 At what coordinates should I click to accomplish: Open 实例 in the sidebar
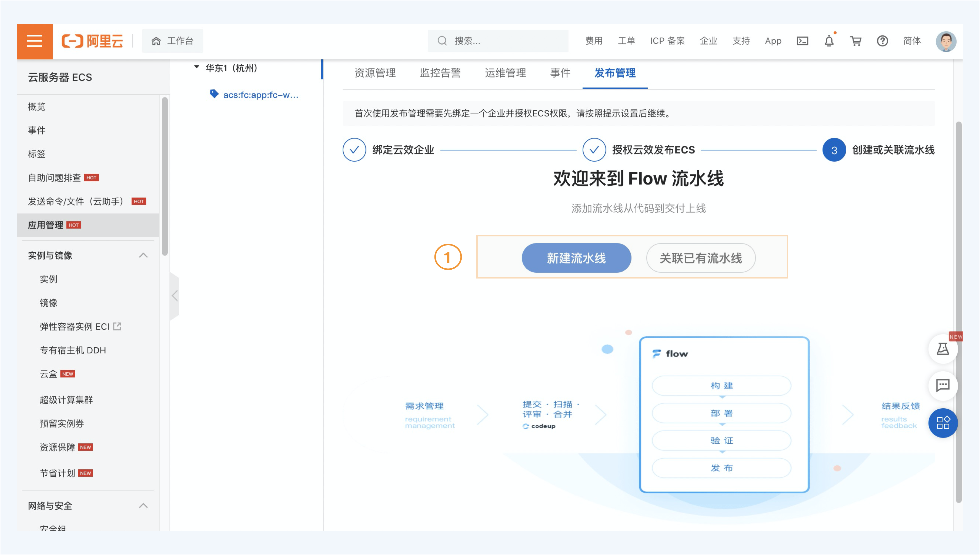click(x=48, y=280)
